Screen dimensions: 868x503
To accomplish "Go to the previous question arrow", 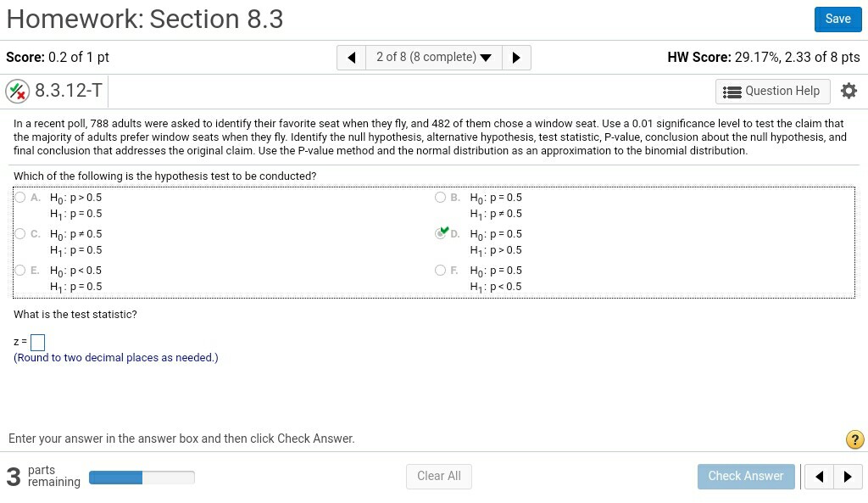I will [x=352, y=58].
